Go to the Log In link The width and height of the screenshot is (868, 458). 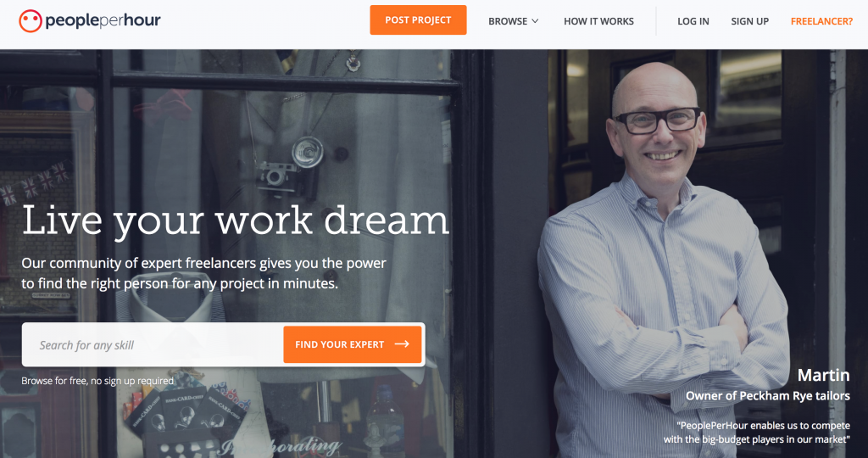coord(693,21)
